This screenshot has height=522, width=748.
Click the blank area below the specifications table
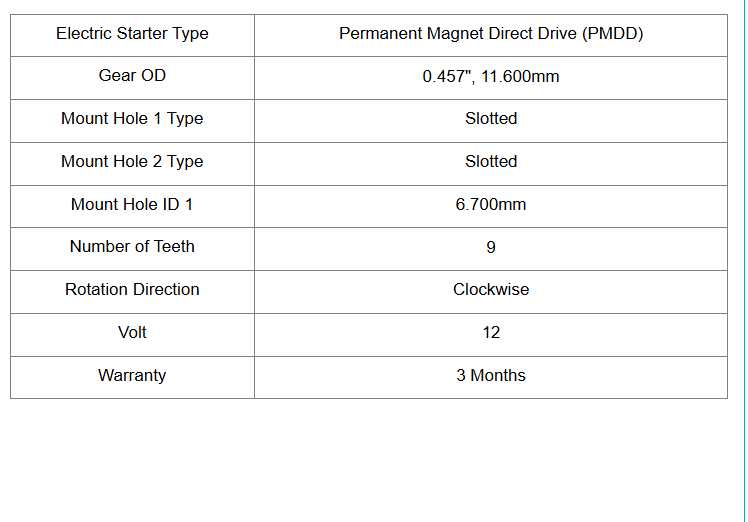[x=370, y=460]
